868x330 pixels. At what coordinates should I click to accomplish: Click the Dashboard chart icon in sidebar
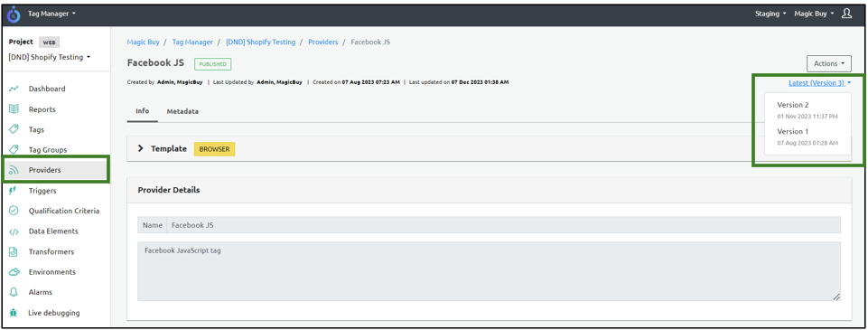14,89
